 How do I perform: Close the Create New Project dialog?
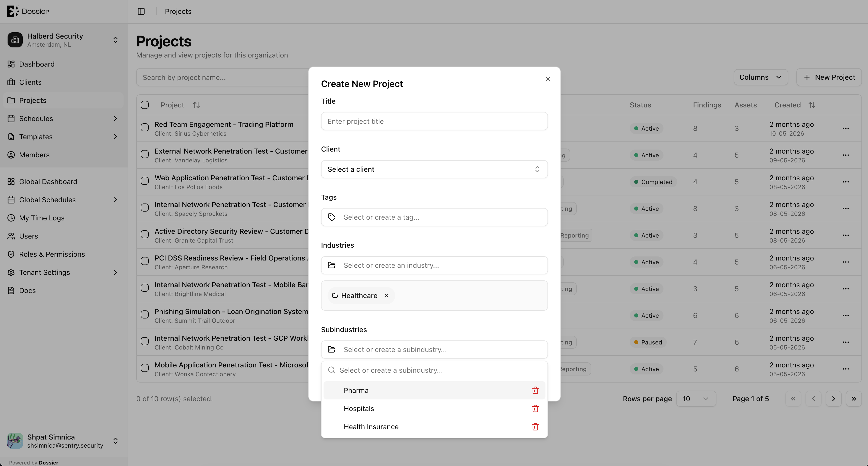pos(548,79)
